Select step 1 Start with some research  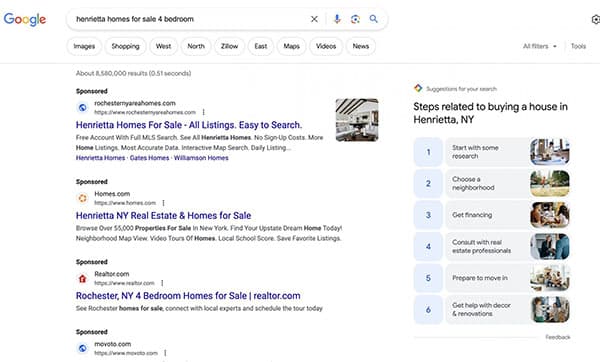point(492,152)
